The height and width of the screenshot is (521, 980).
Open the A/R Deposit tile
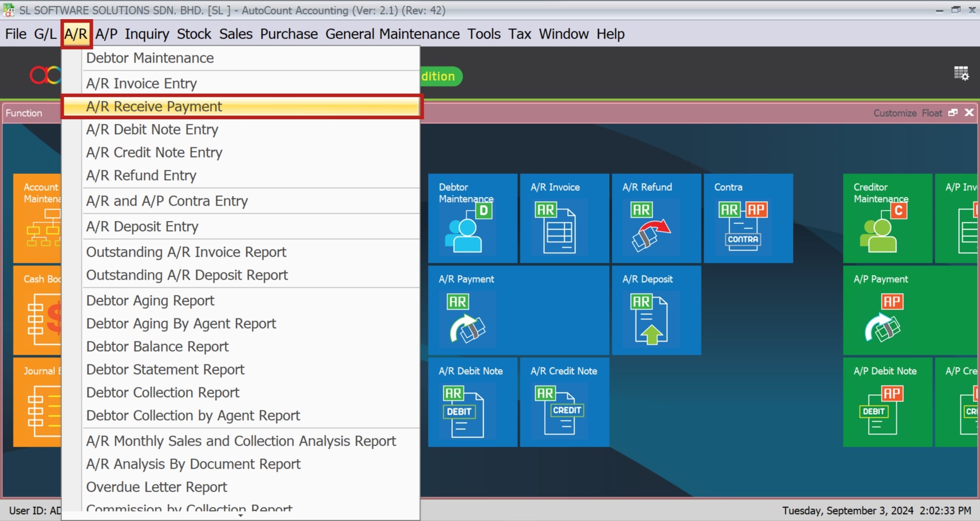pos(656,310)
